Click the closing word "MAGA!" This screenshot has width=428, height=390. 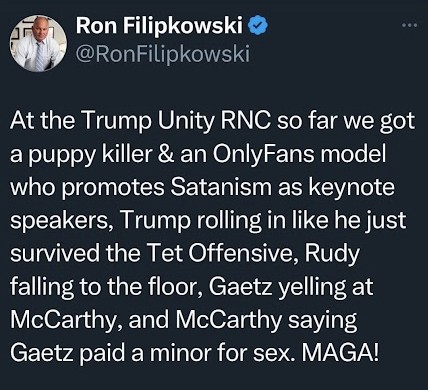pos(341,353)
